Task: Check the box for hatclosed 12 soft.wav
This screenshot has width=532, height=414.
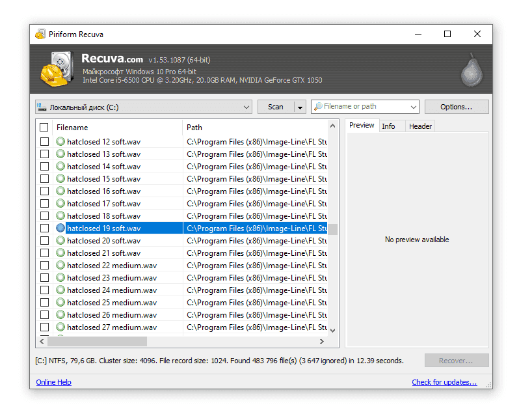Action: click(x=44, y=142)
